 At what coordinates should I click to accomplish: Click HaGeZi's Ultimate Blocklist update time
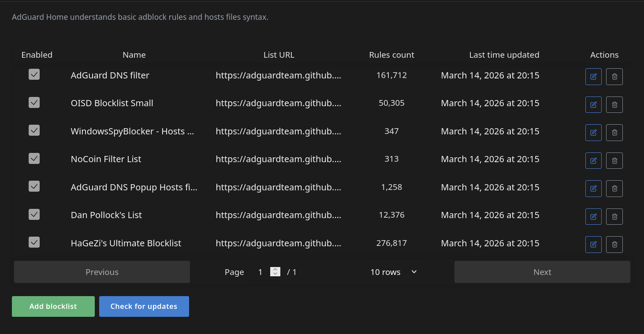[490, 243]
